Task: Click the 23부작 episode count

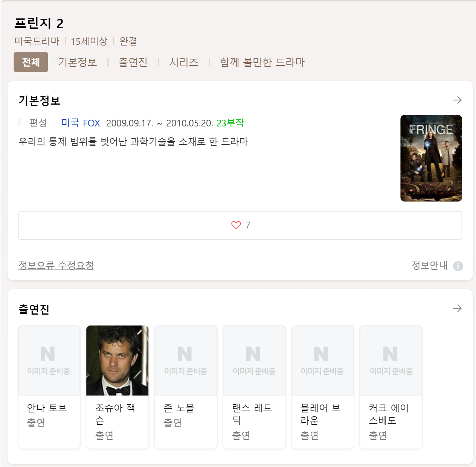Action: [x=230, y=123]
